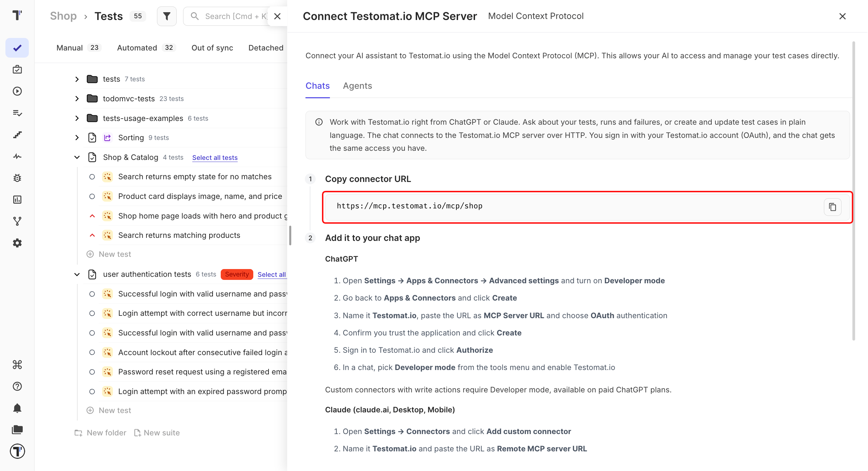Viewport: 868px width, 471px height.
Task: Select circle for 'Password reset request using a registered email'
Action: tap(92, 372)
